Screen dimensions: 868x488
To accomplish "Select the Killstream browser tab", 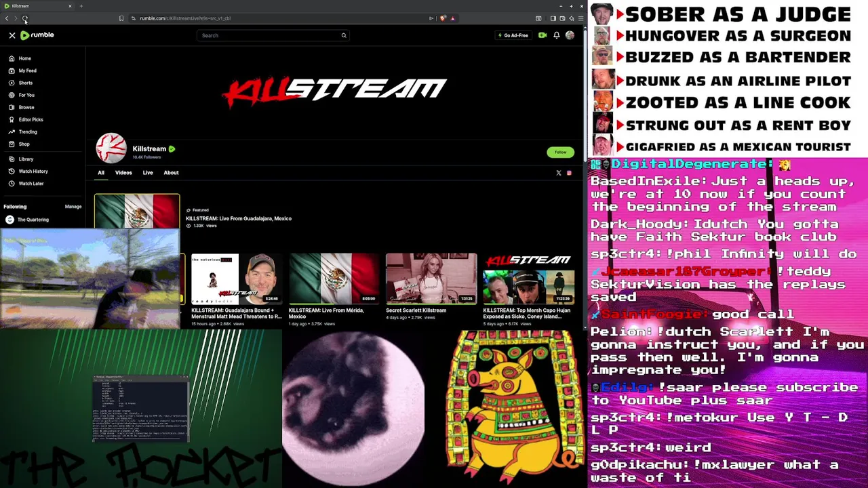I will [37, 6].
